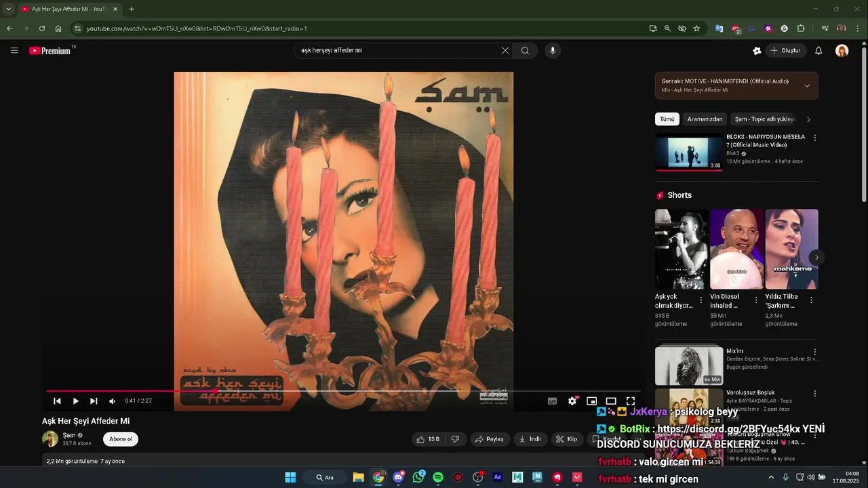
Task: Enter fullscreen in video player
Action: coord(631,401)
